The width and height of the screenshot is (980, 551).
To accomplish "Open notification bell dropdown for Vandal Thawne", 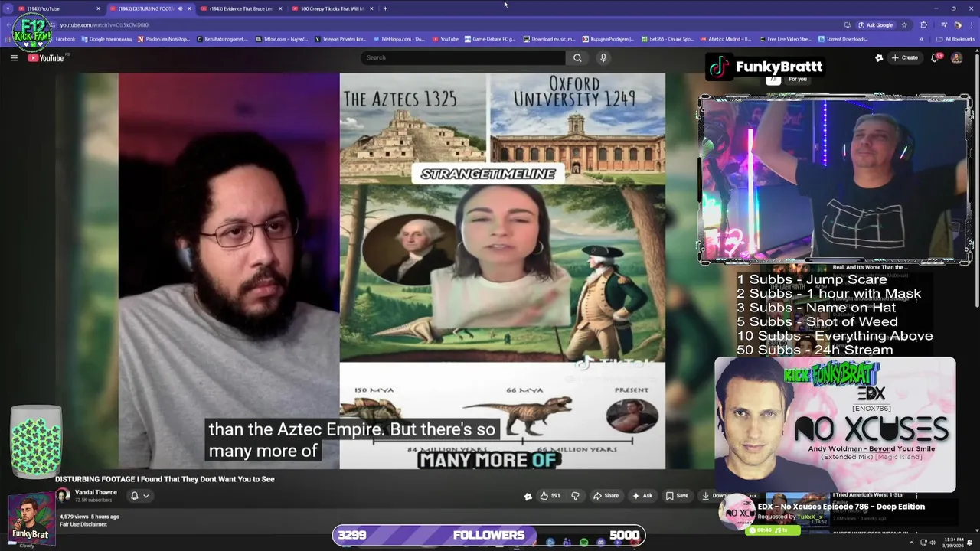I will 139,496.
